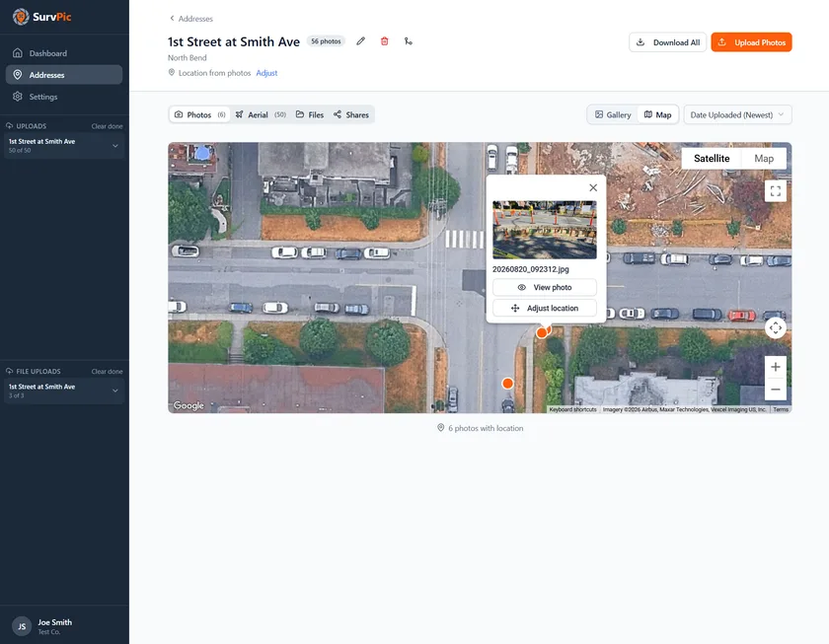Click the North Bend subtitle
829x644 pixels.
pos(188,57)
